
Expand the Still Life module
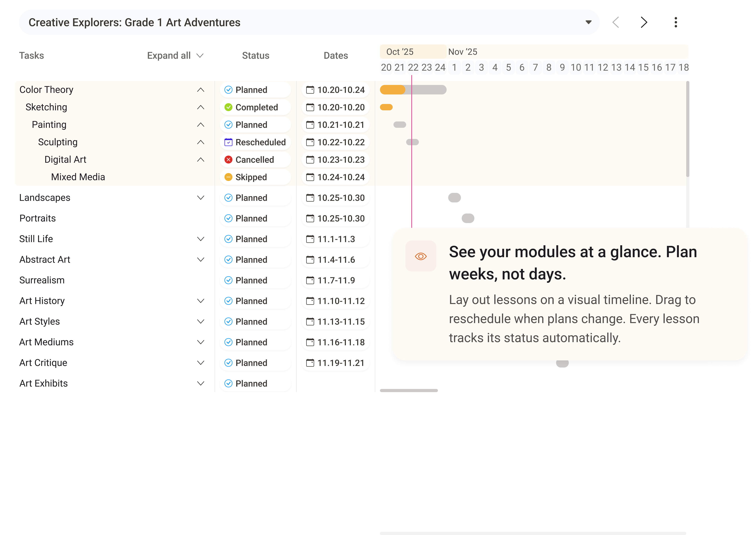click(x=201, y=239)
